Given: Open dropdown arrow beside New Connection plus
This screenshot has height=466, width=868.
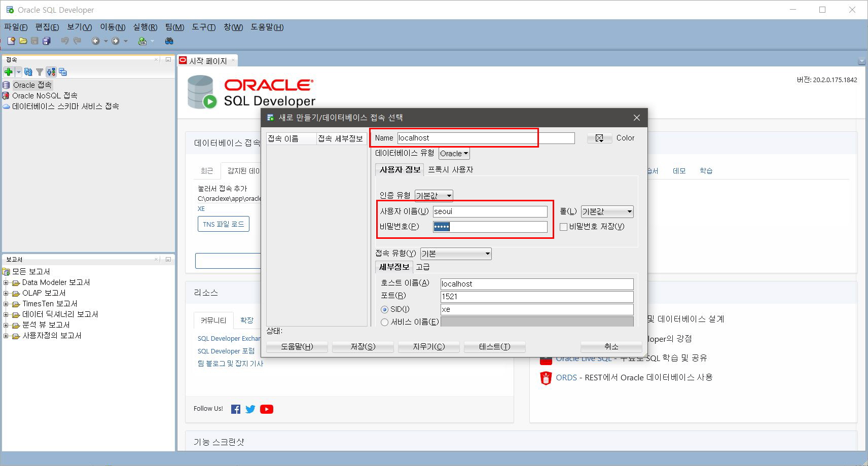Looking at the screenshot, I should [19, 72].
